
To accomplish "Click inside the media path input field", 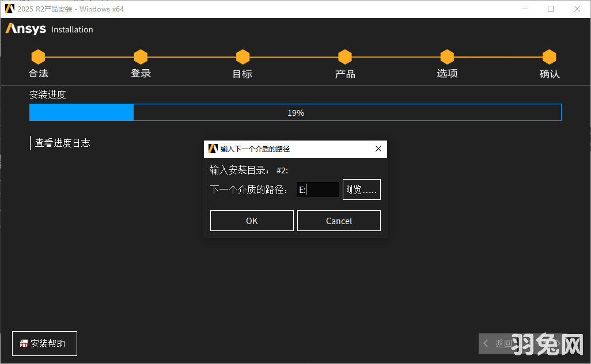I will 318,189.
